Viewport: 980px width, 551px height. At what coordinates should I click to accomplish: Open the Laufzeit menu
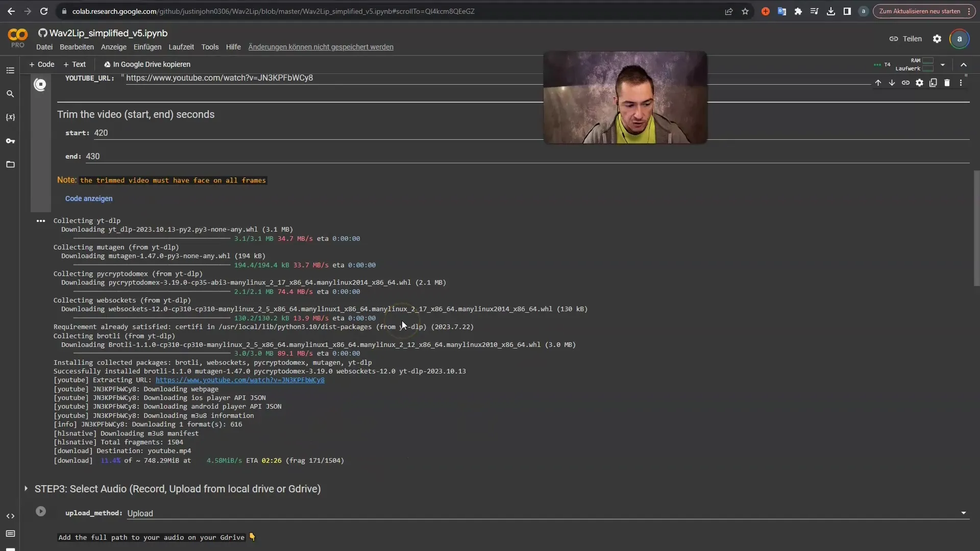(180, 46)
